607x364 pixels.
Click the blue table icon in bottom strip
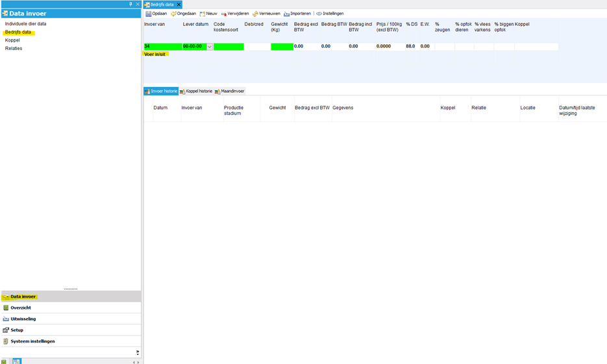17,361
